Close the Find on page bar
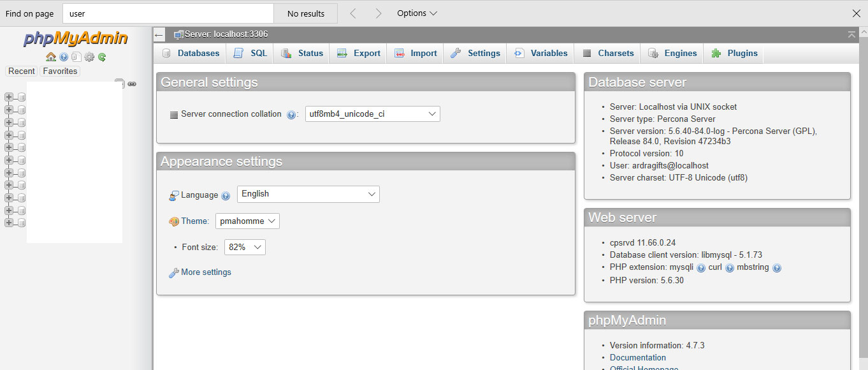Image resolution: width=868 pixels, height=370 pixels. point(856,13)
